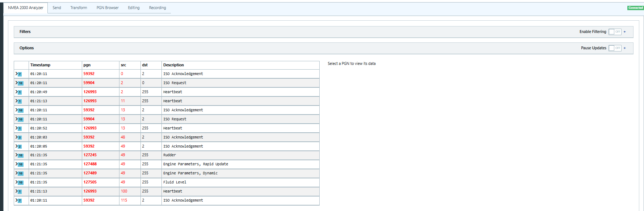This screenshot has height=211, width=644.
Task: Expand the src 0 ISO Acknowledgement row chevron
Action: tap(16, 74)
